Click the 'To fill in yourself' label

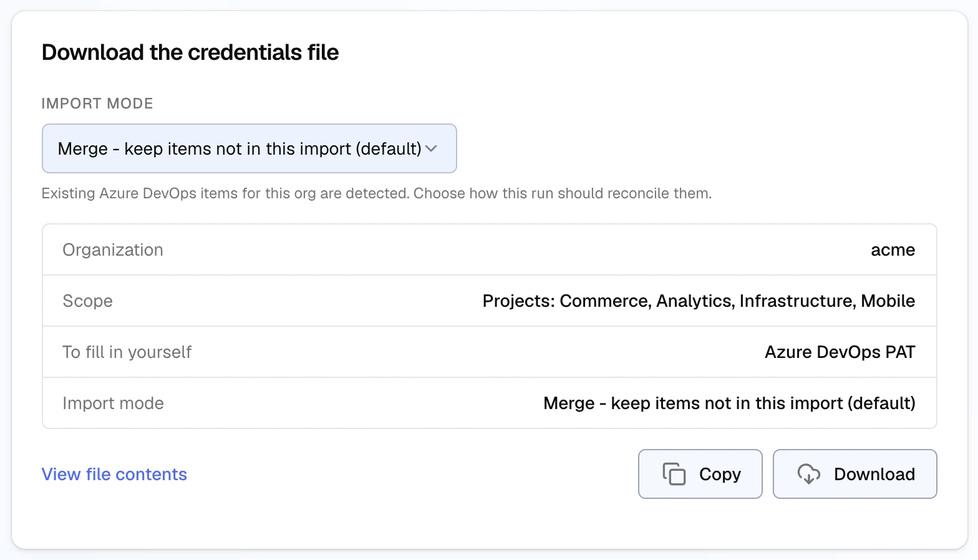tap(127, 352)
